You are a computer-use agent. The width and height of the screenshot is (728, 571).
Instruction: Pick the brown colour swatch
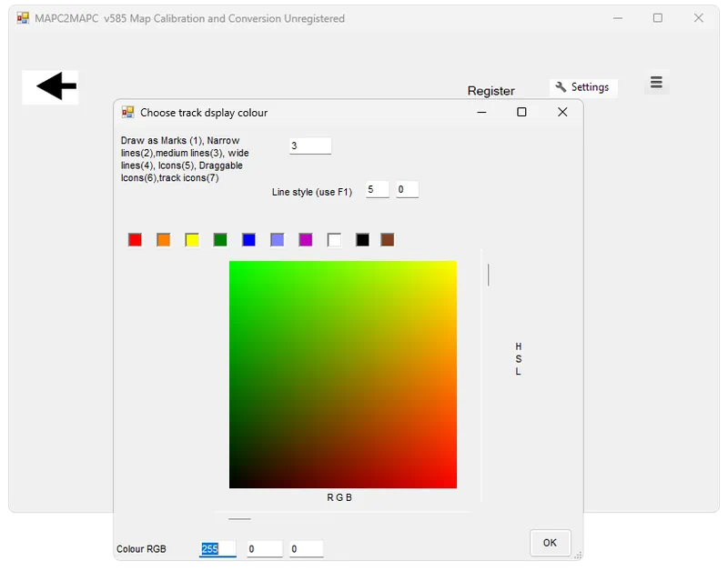[388, 240]
